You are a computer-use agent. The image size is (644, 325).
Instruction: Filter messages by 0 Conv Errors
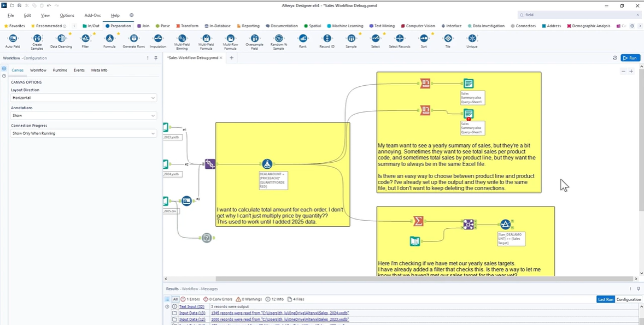[218, 299]
